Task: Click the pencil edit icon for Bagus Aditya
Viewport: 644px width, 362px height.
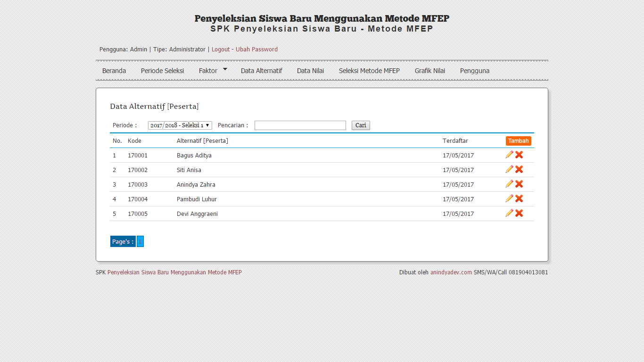Action: tap(509, 155)
